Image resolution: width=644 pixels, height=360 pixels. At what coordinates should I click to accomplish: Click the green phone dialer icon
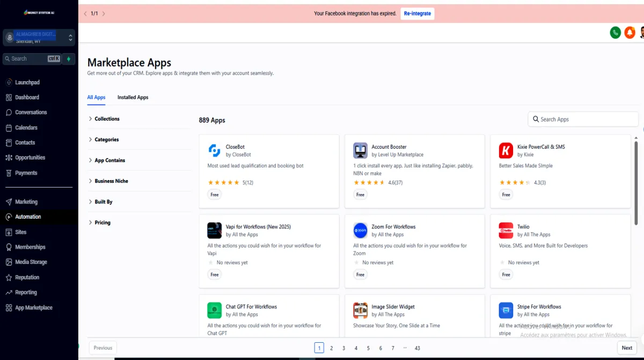point(616,33)
